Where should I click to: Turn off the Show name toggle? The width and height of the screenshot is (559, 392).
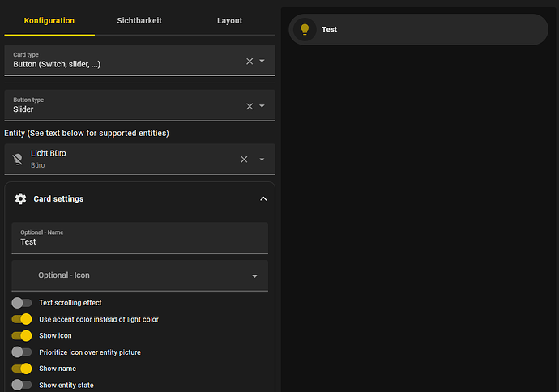[x=21, y=369]
